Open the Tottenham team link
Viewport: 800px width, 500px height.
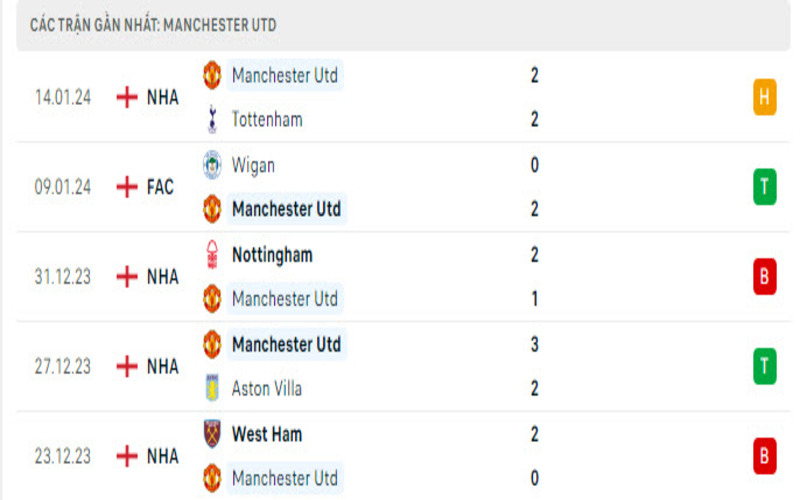pyautogui.click(x=267, y=119)
